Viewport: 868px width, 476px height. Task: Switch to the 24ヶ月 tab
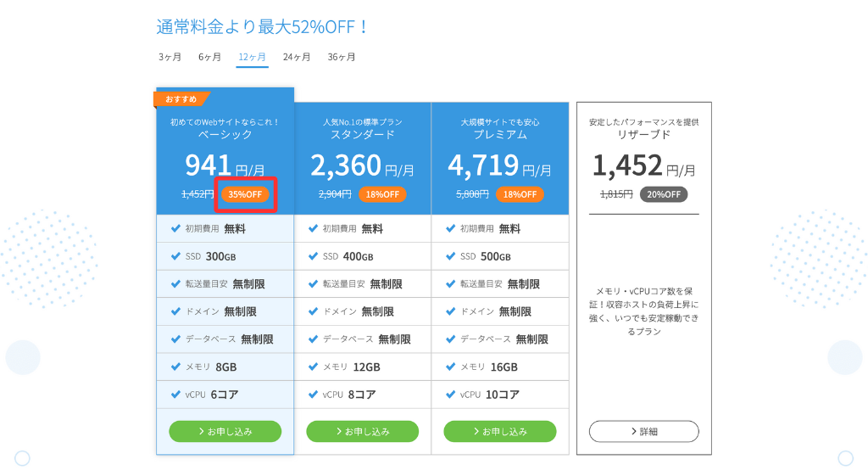[x=297, y=57]
